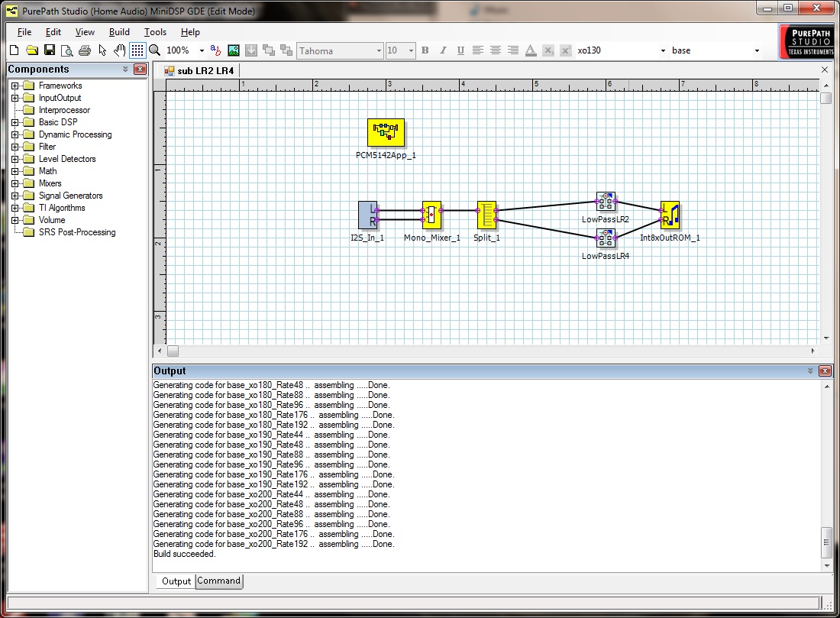
Task: Open the Build menu
Action: tap(119, 32)
